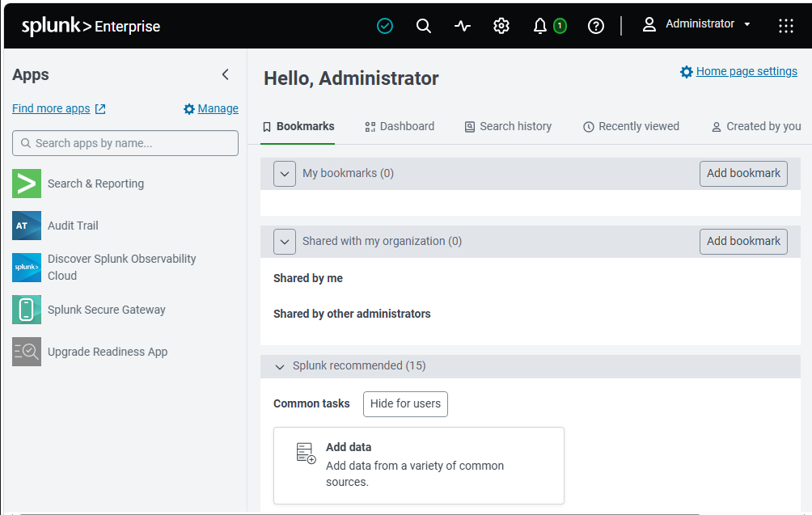
Task: Focus the Search apps by name field
Action: coord(125,143)
